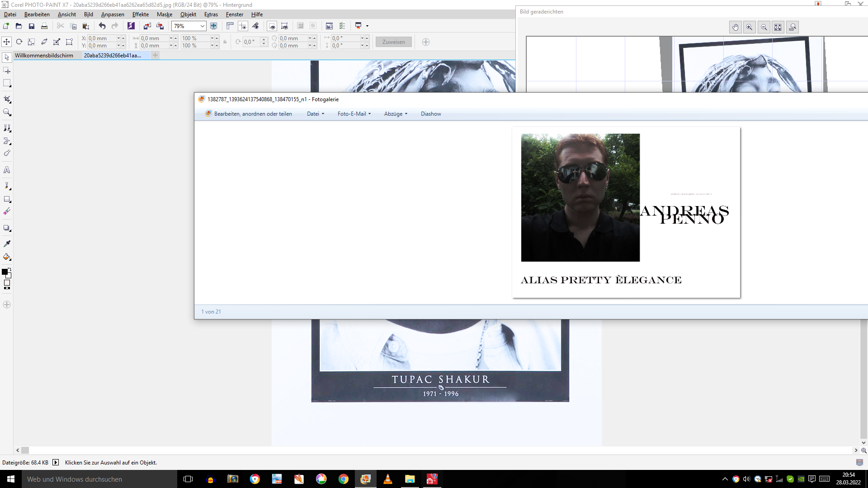This screenshot has height=488, width=868.
Task: Reset colors icon below swatches
Action: click(7, 288)
